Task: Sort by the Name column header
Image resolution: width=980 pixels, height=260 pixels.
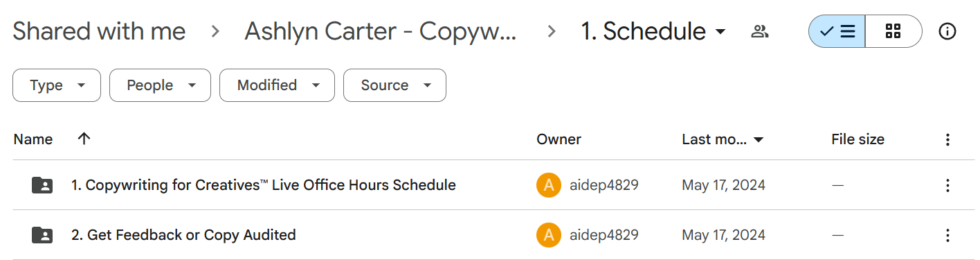Action: click(x=33, y=139)
